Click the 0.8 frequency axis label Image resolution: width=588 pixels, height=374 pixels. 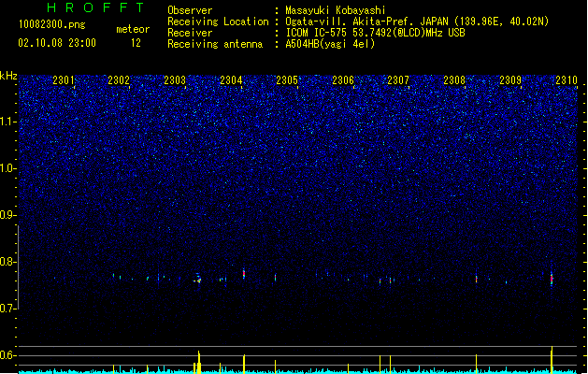[x=8, y=262]
